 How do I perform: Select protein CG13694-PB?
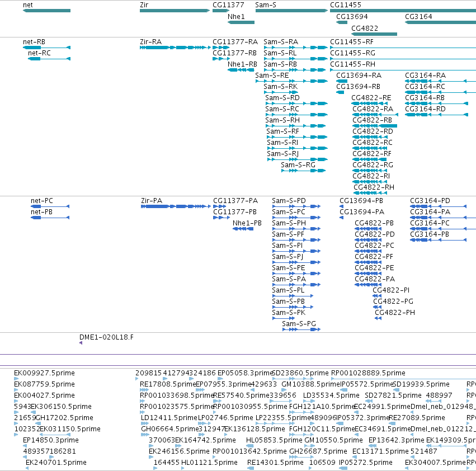coord(342,206)
